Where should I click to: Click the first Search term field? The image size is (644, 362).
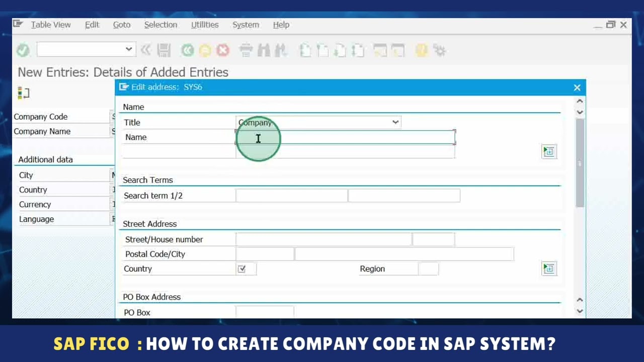(291, 196)
